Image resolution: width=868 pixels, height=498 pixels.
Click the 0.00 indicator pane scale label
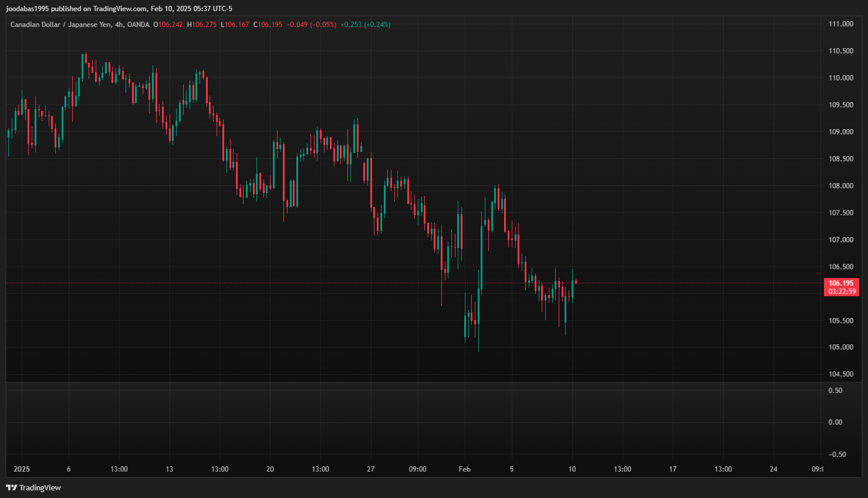click(x=835, y=422)
